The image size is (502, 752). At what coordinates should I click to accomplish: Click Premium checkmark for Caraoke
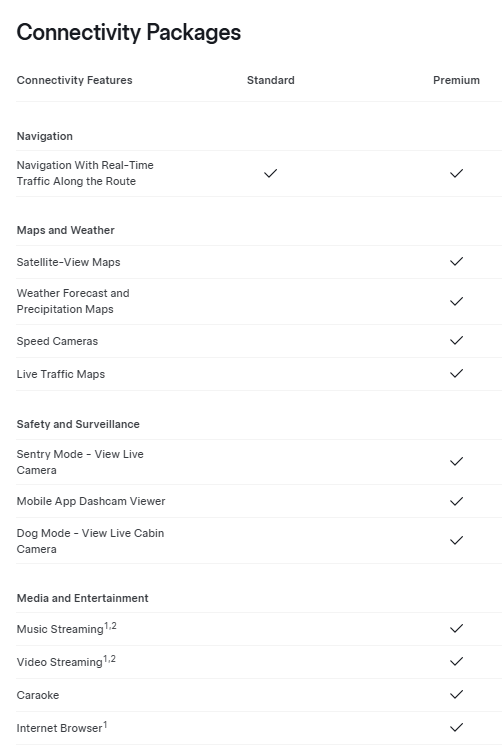456,694
